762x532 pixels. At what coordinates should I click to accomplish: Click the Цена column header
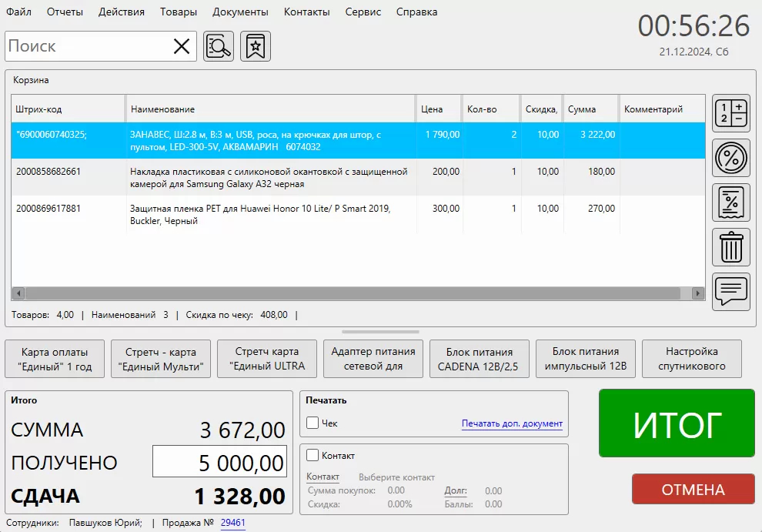439,109
